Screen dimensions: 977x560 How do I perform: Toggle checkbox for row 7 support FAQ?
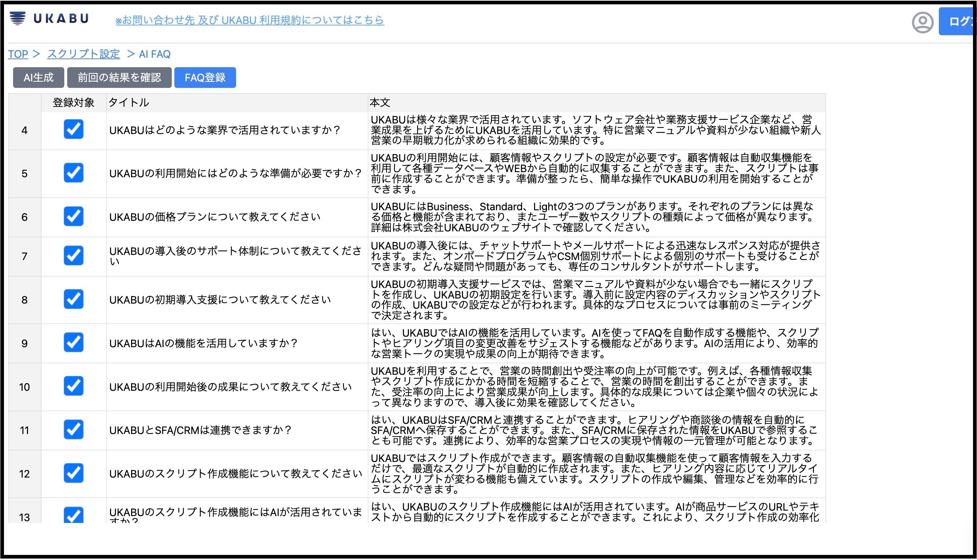tap(73, 255)
